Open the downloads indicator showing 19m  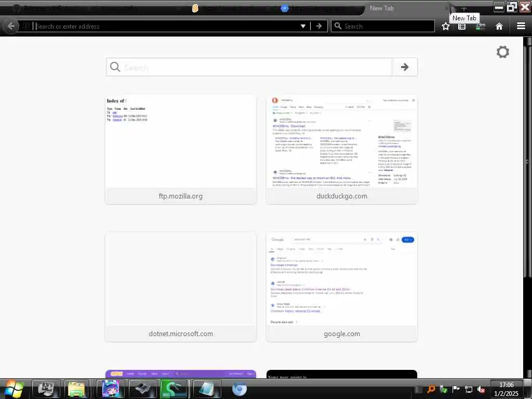point(481,26)
